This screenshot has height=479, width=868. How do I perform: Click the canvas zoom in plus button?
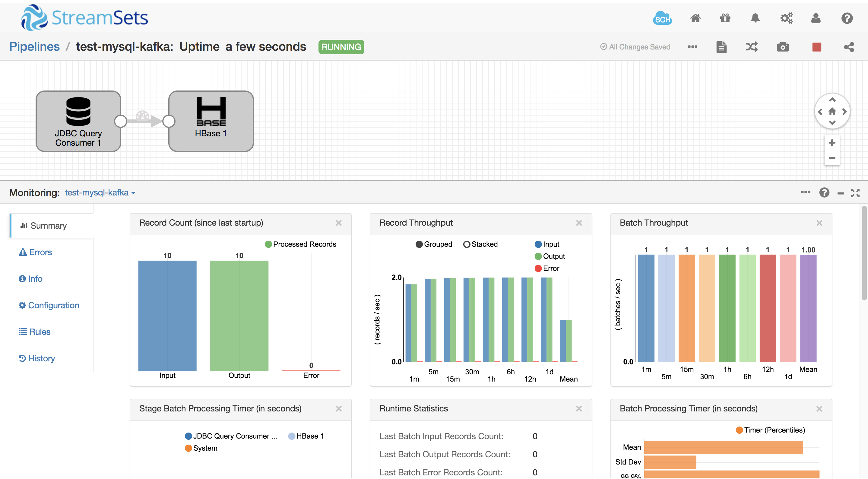click(x=832, y=143)
